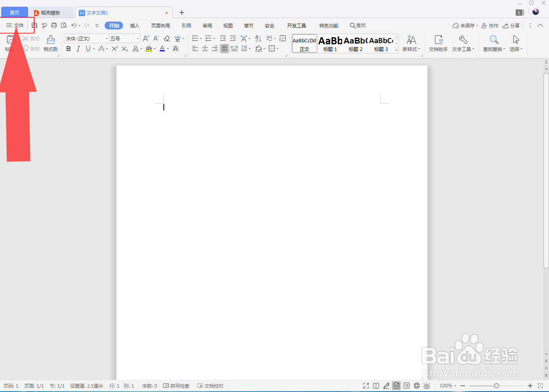Click the undo arrow icon
The height and width of the screenshot is (392, 549).
pos(74,25)
